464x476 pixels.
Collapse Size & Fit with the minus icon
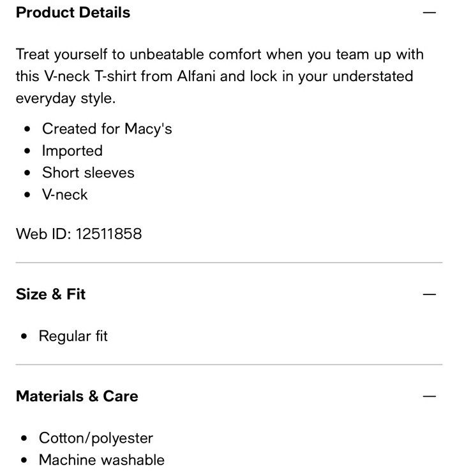(429, 294)
